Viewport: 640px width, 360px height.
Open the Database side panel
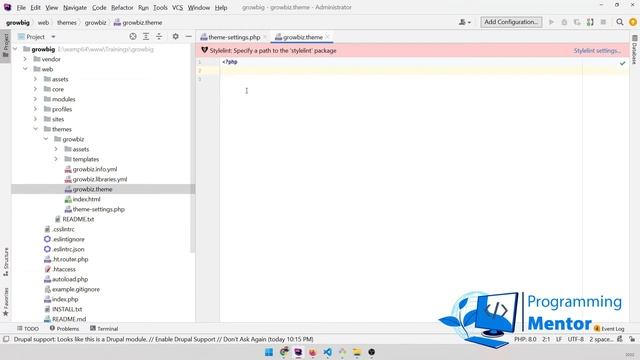634,49
